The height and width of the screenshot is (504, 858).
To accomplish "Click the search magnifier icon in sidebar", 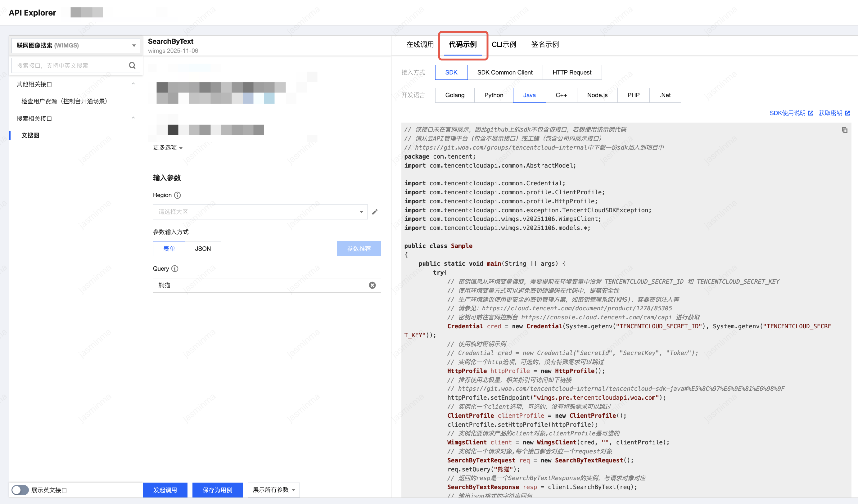I will pyautogui.click(x=132, y=65).
